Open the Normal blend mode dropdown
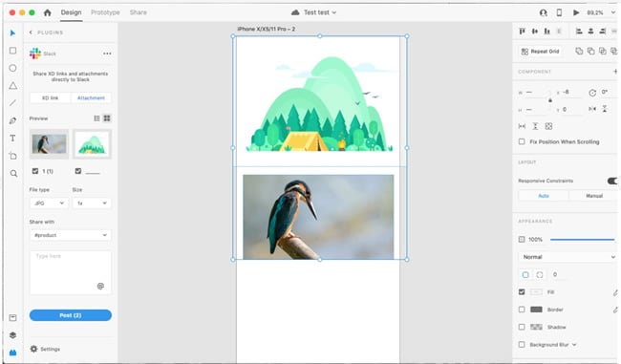 pyautogui.click(x=567, y=257)
